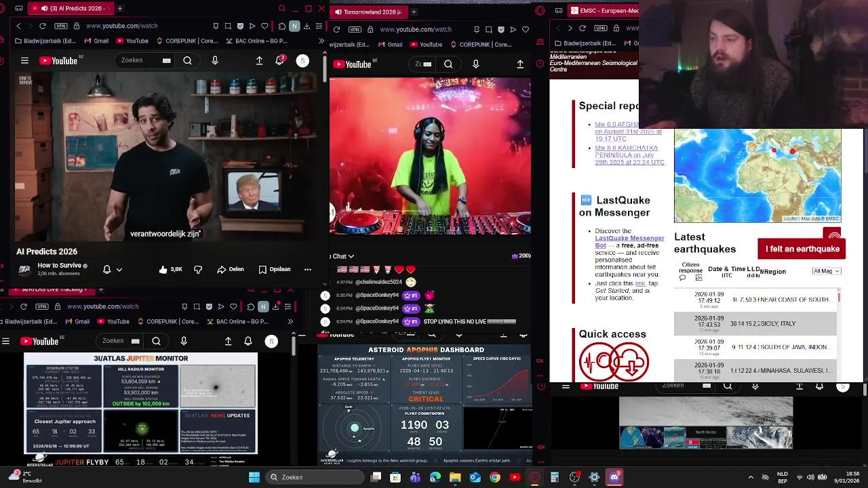Open hamburger guide menu in the AI Predicts YouTube

[x=24, y=60]
